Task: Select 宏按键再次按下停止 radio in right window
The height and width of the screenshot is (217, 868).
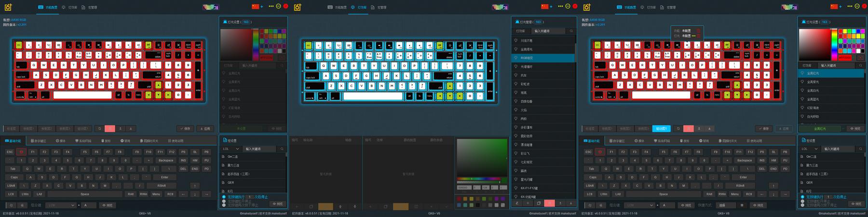Action: pos(802,205)
